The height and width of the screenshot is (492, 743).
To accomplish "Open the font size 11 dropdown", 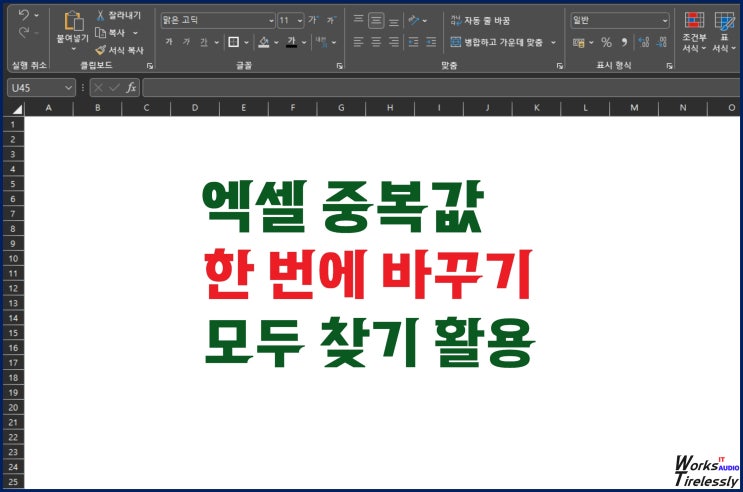I will (300, 20).
